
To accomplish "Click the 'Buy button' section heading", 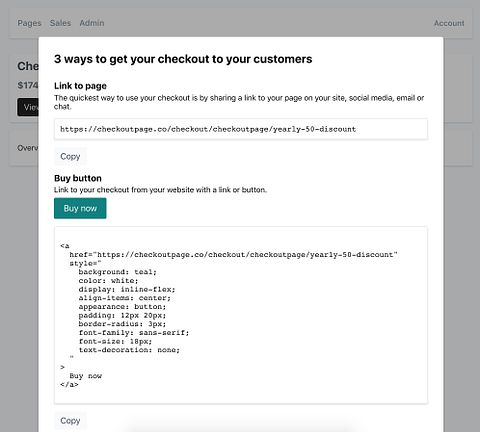I will point(78,178).
